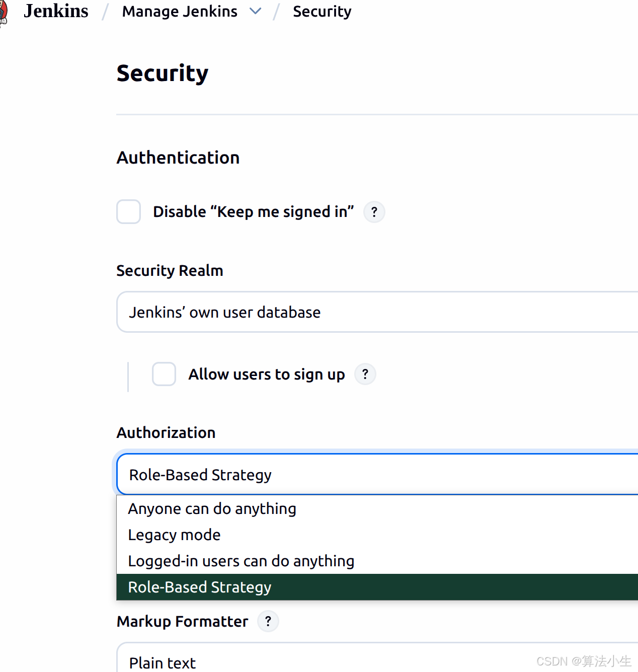This screenshot has height=672, width=638.
Task: Enable the Allow users to sign up checkbox
Action: [x=164, y=374]
